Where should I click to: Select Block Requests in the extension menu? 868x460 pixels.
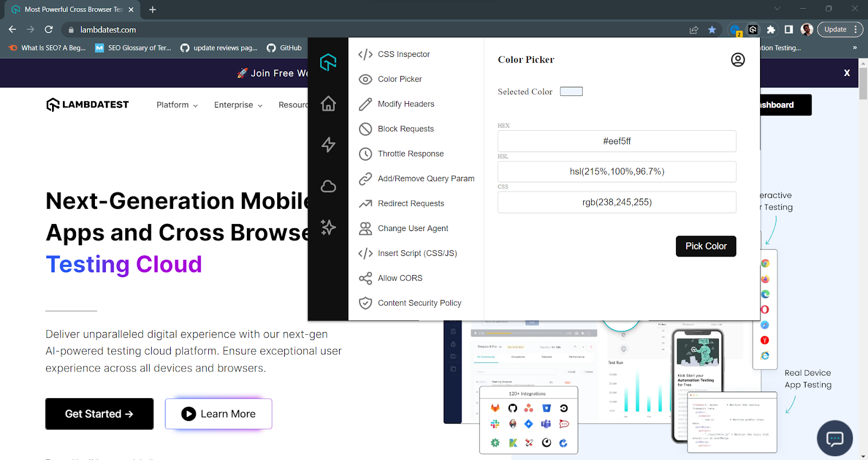pyautogui.click(x=406, y=129)
